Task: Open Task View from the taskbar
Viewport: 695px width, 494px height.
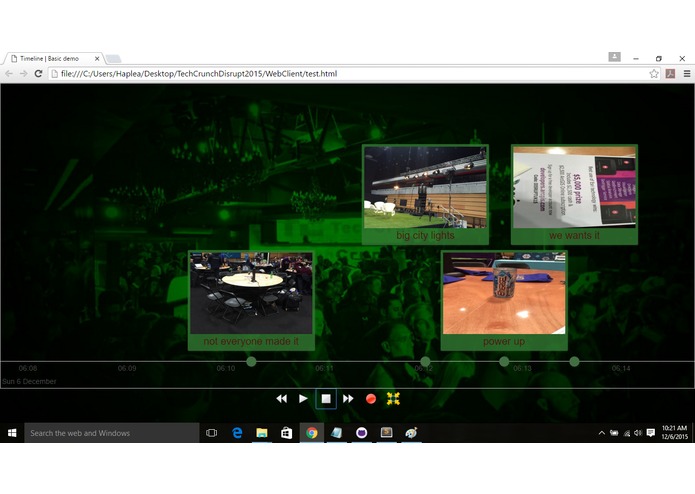Action: click(211, 433)
